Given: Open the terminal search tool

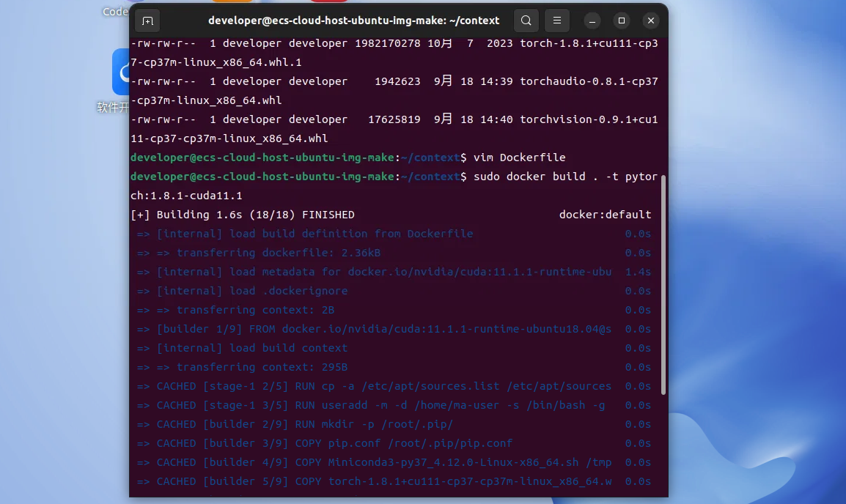Looking at the screenshot, I should pos(526,21).
